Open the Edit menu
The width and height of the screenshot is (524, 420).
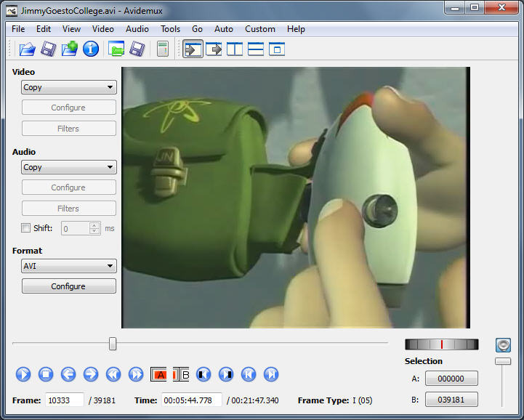pyautogui.click(x=44, y=29)
